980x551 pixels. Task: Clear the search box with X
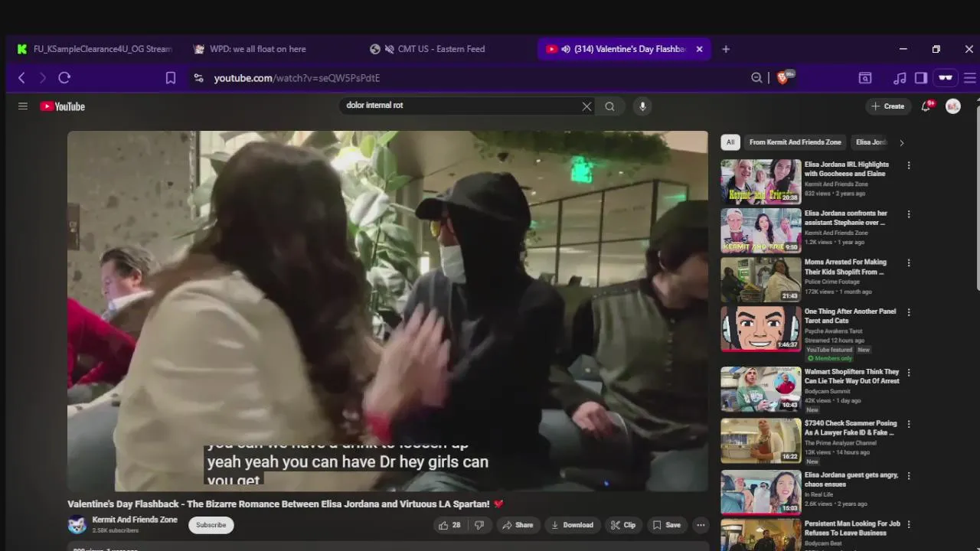coord(586,106)
